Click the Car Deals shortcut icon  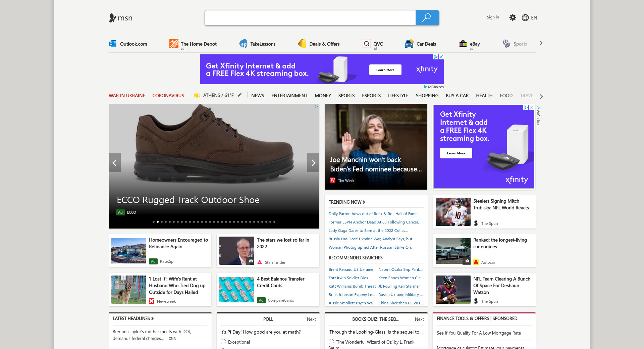[409, 44]
